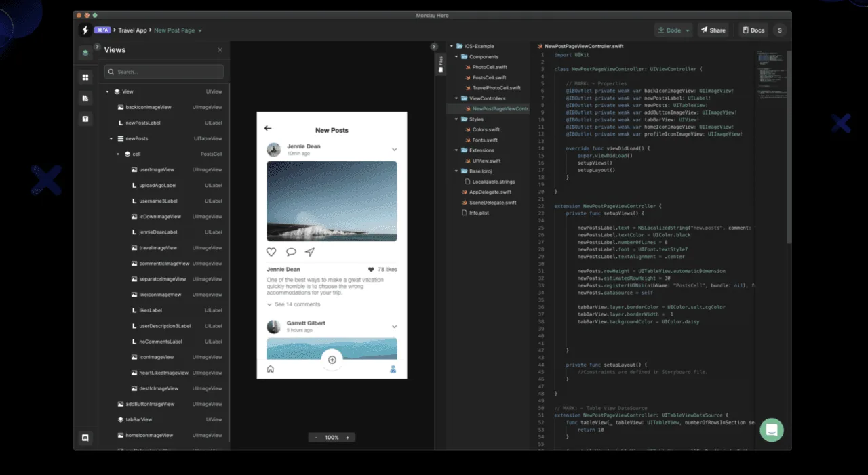Tap the share paper-plane icon under photo

point(310,252)
